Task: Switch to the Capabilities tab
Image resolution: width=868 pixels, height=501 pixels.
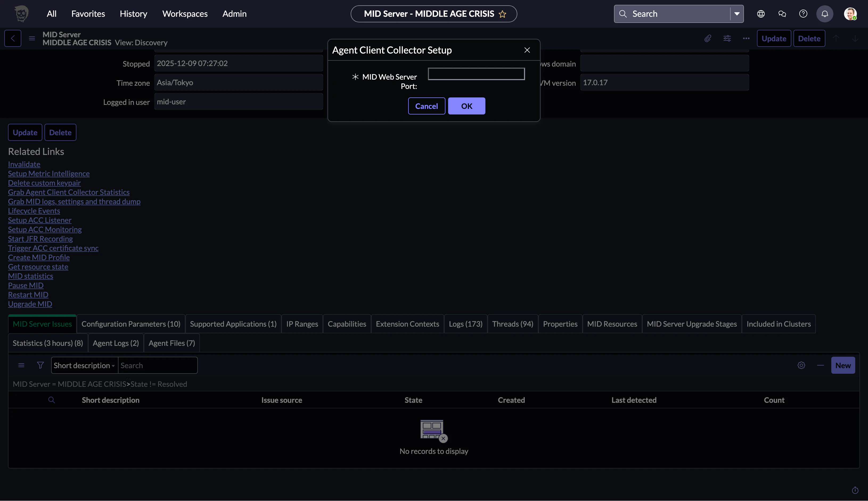Action: point(347,324)
